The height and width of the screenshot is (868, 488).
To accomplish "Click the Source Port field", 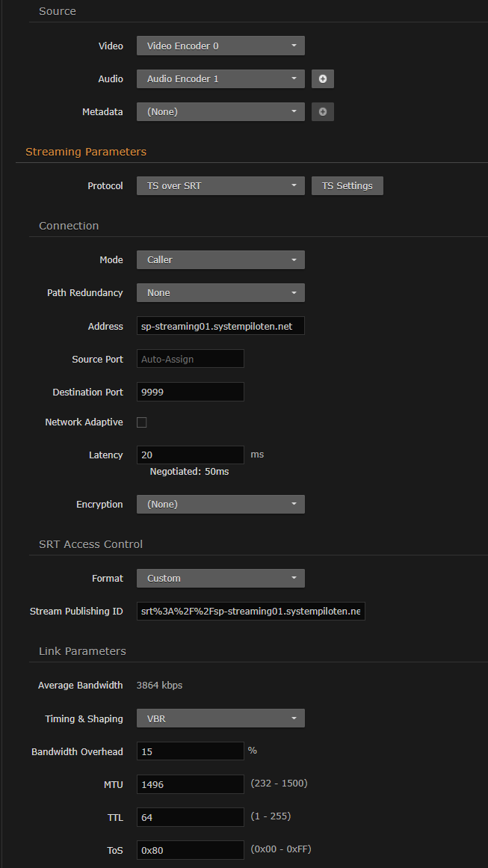I will [190, 358].
